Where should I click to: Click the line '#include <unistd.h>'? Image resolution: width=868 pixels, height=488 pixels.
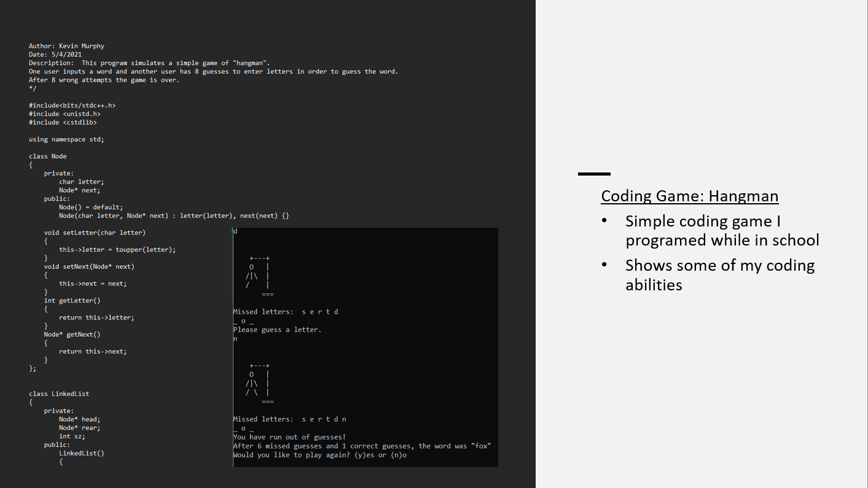pyautogui.click(x=65, y=114)
